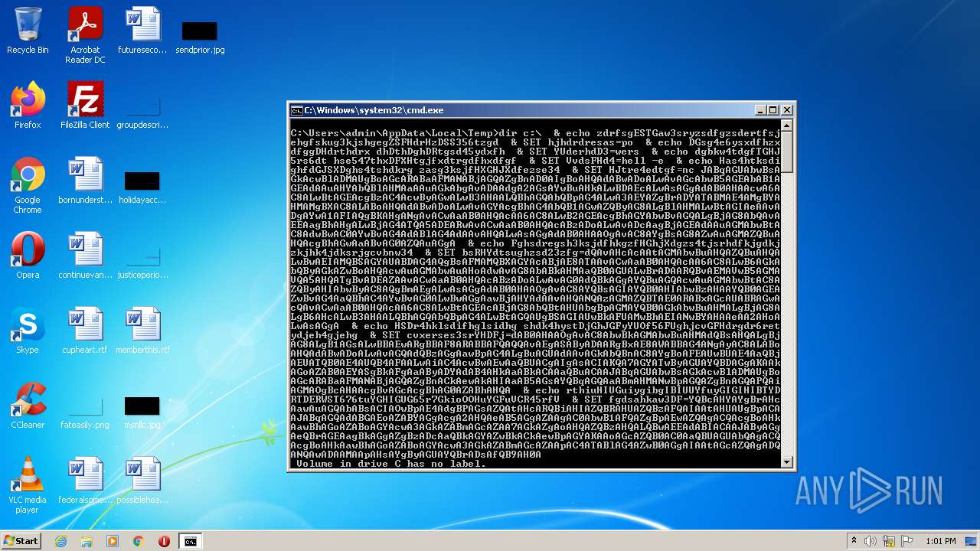Click the cmd.exe vertical scrollbar thumb
Screen dimensions: 980x551
point(786,152)
